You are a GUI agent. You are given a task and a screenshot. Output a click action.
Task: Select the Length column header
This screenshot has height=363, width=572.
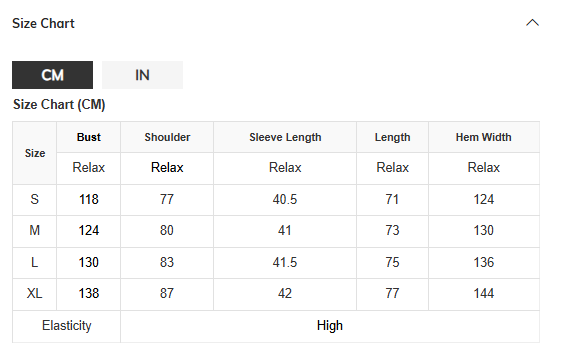393,137
